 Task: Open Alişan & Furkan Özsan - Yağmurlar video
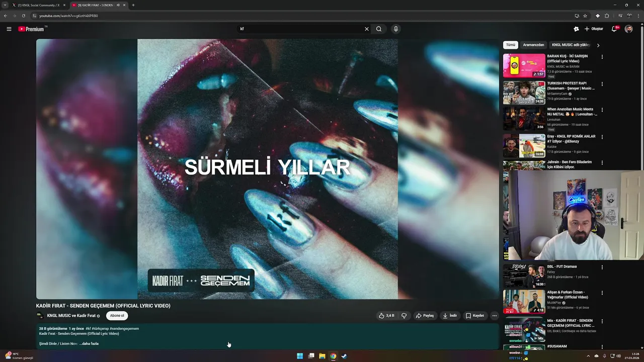click(524, 302)
